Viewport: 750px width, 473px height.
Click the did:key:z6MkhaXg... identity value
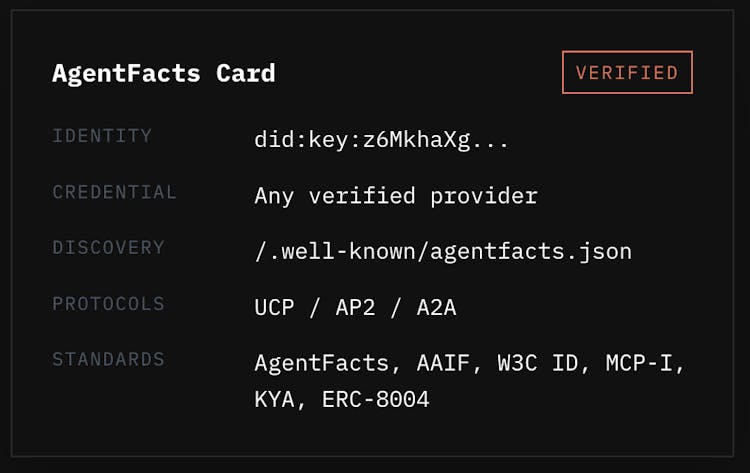point(381,140)
